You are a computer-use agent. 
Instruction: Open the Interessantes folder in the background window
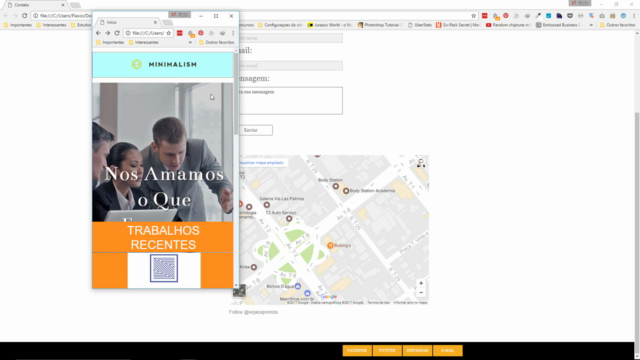(x=51, y=25)
